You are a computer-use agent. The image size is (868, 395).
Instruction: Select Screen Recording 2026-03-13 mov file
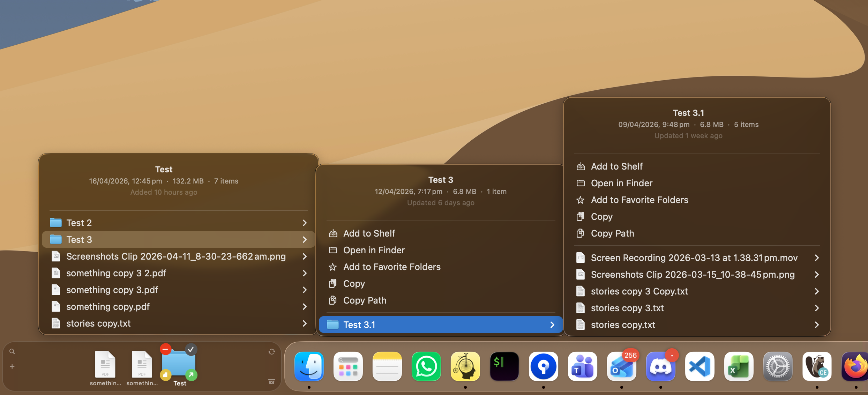click(694, 258)
